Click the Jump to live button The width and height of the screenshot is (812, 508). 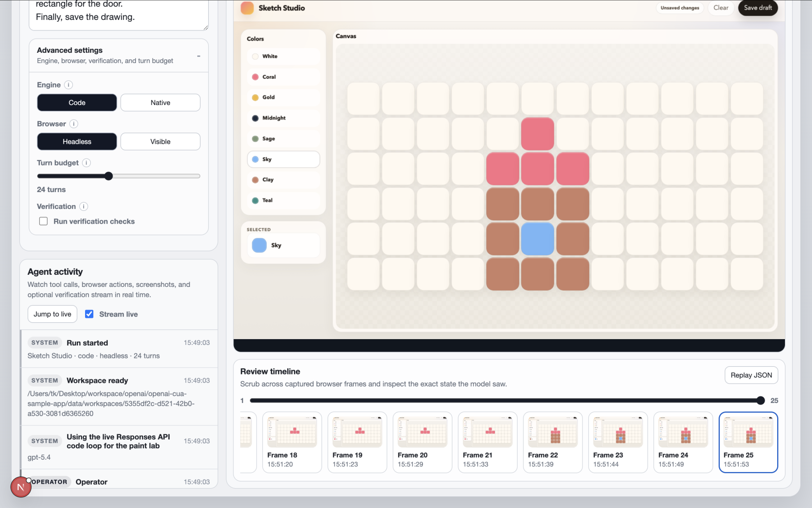(x=52, y=314)
